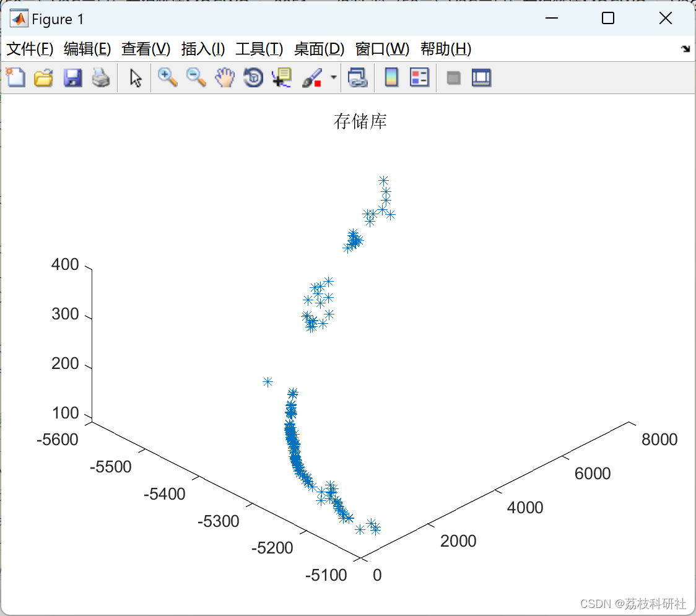
Task: Click the axis tick label -5300
Action: pyautogui.click(x=219, y=521)
